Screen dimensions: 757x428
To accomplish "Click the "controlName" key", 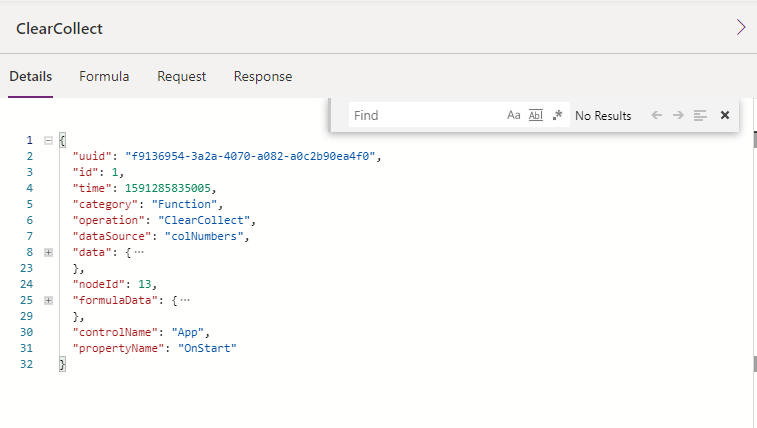I will coord(115,332).
